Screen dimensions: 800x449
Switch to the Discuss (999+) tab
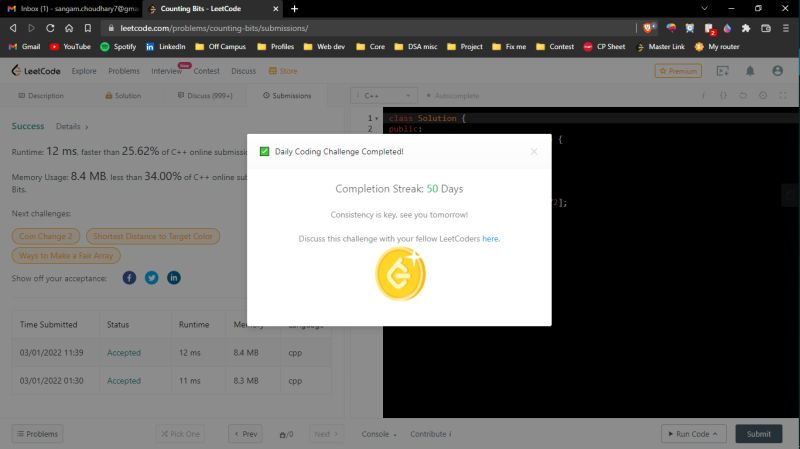click(x=206, y=96)
